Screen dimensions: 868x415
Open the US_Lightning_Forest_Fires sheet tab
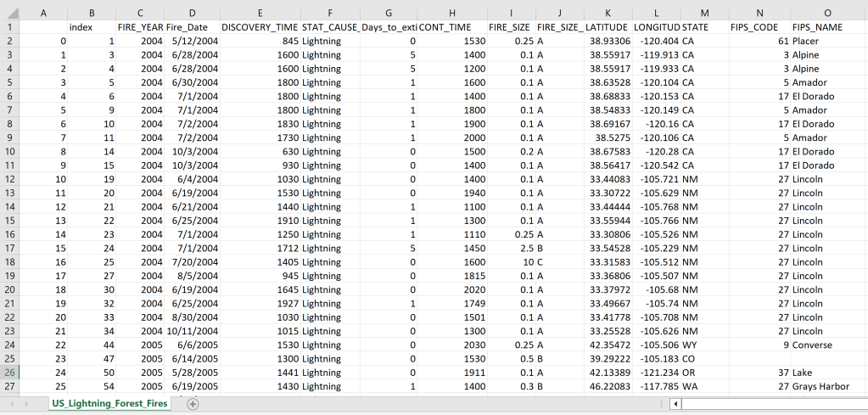tap(109, 404)
